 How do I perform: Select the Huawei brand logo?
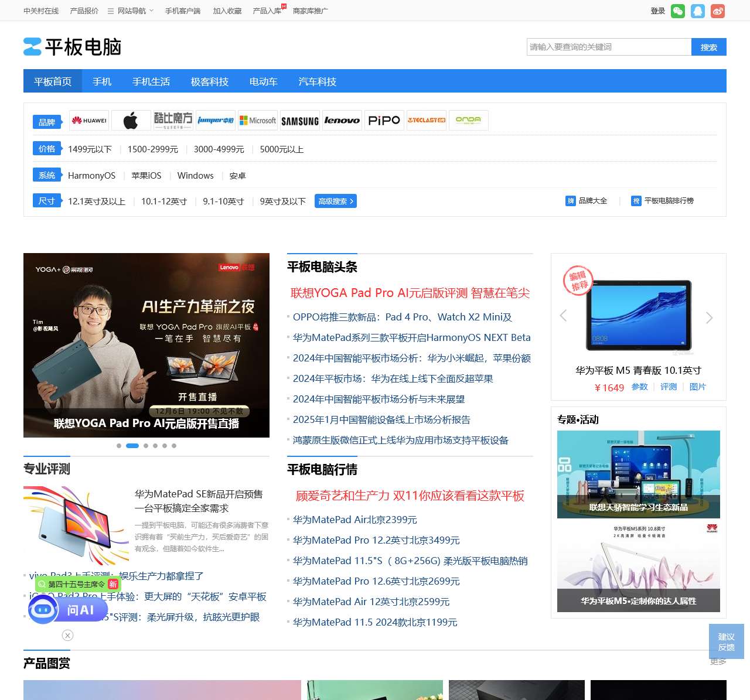89,120
